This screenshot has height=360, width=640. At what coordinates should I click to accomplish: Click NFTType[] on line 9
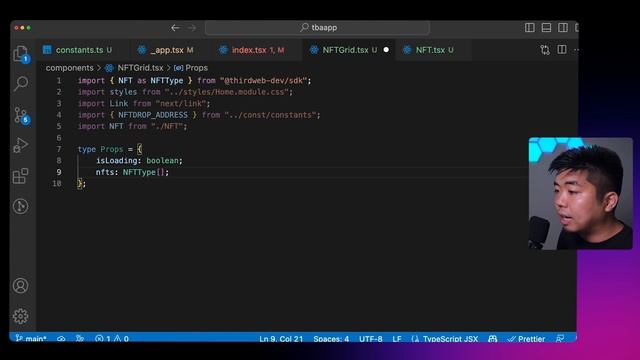pos(144,172)
